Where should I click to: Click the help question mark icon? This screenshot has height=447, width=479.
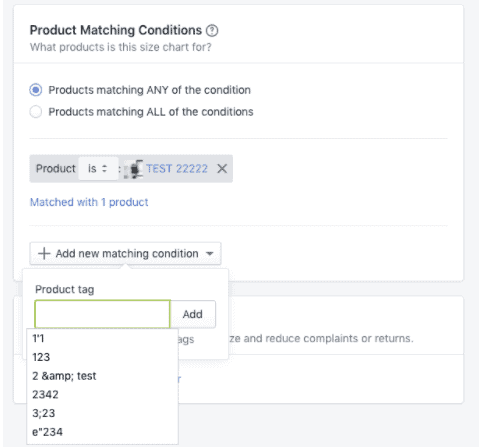[x=212, y=31]
